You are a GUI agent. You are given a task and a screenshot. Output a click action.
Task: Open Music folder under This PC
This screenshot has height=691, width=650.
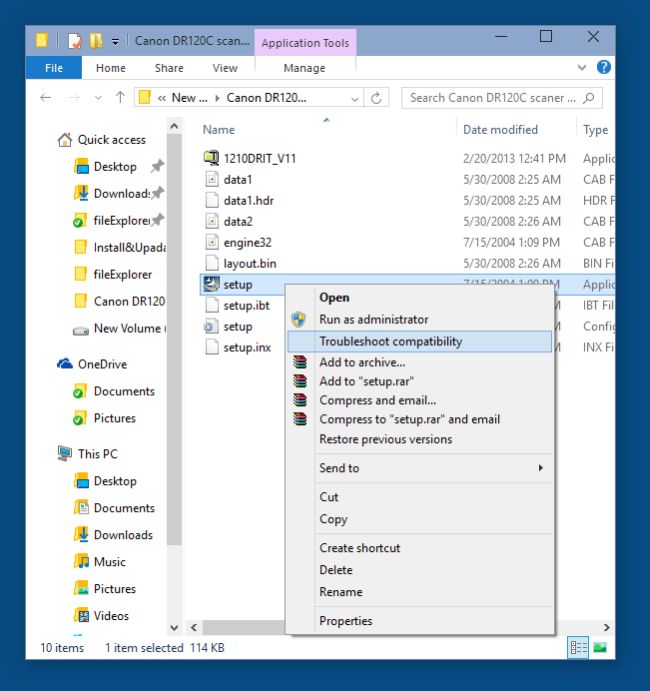(109, 561)
